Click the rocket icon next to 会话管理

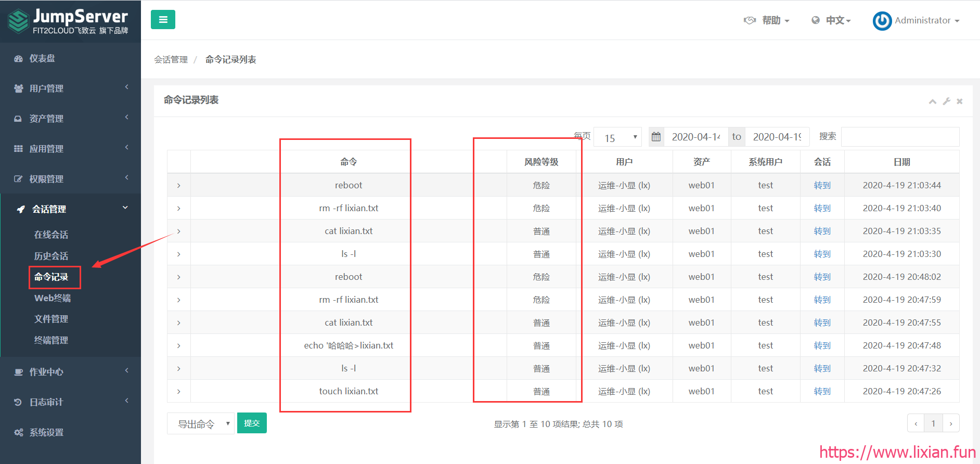[x=21, y=210]
